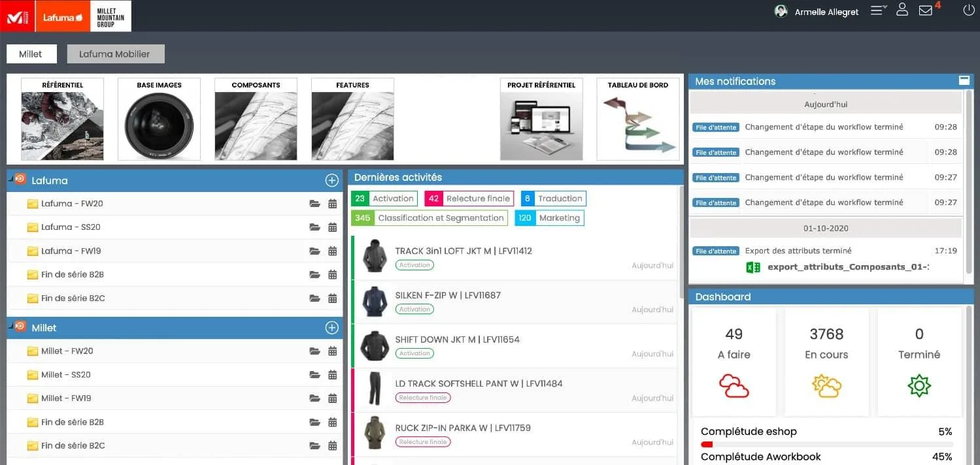Viewport: 980px width, 465px height.
Task: Click the Excel file icon in notifications
Action: coord(753,267)
